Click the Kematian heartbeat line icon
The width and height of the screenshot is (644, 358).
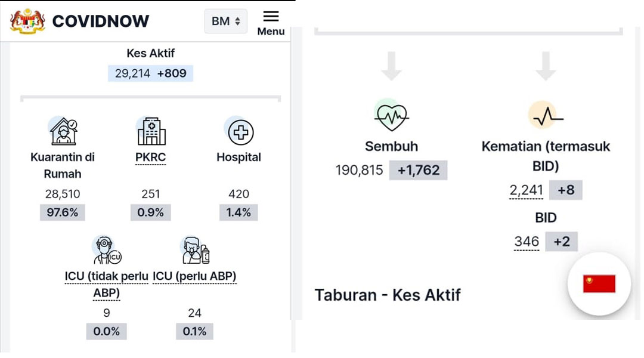546,116
